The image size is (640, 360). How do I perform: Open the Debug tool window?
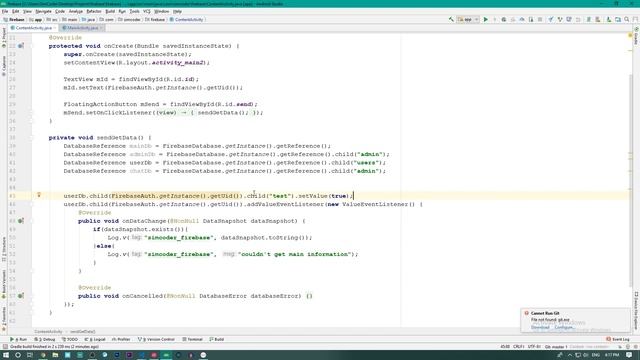pos(44,339)
